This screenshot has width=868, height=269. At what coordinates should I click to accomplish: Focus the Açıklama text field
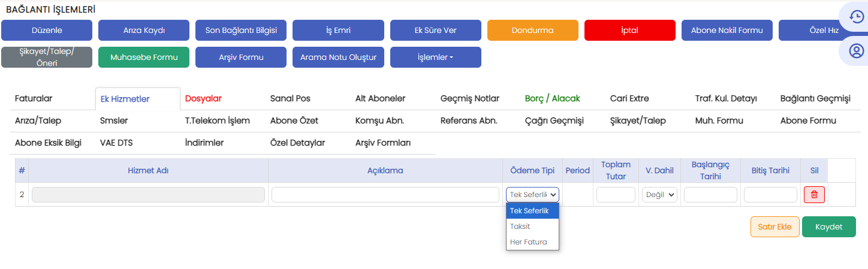385,195
